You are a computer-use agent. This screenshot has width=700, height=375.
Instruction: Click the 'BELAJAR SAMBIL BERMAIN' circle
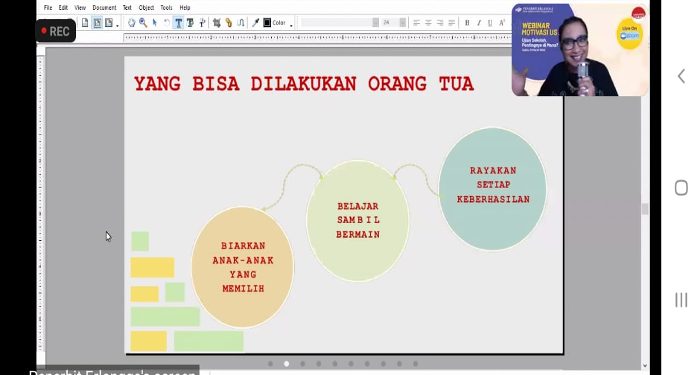[358, 221]
